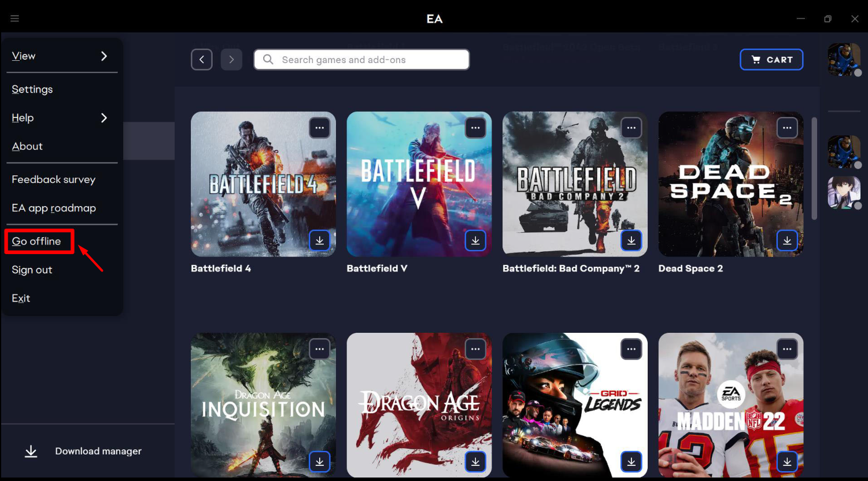Expand the Help submenu
868x481 pixels.
pos(62,118)
